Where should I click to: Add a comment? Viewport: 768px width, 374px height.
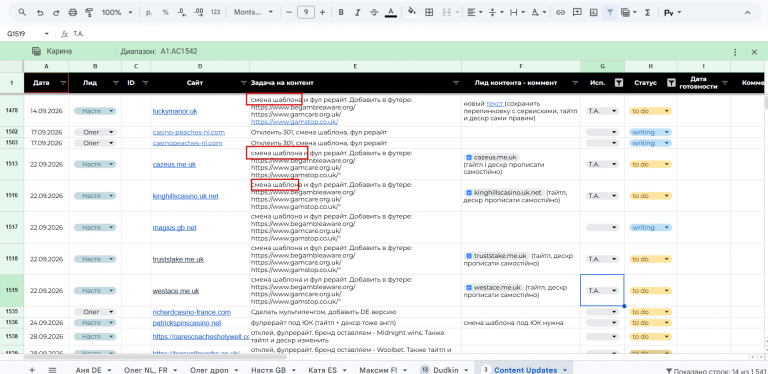(577, 12)
